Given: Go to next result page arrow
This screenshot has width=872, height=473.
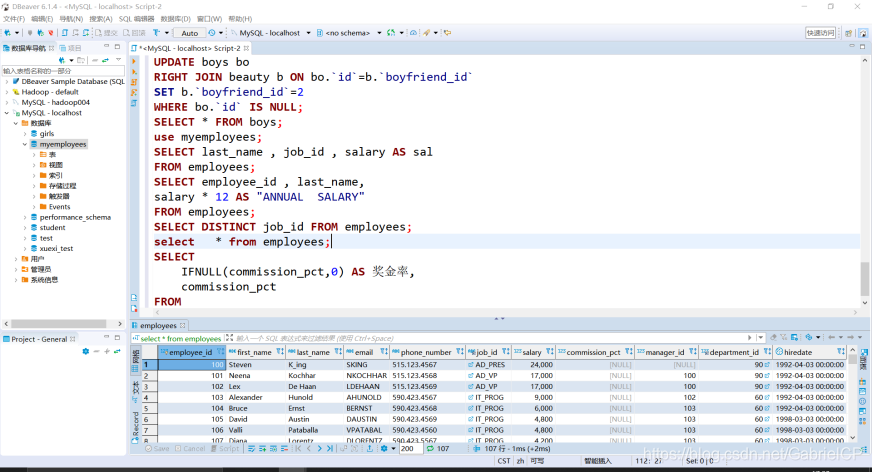Looking at the screenshot, I should 319,449.
